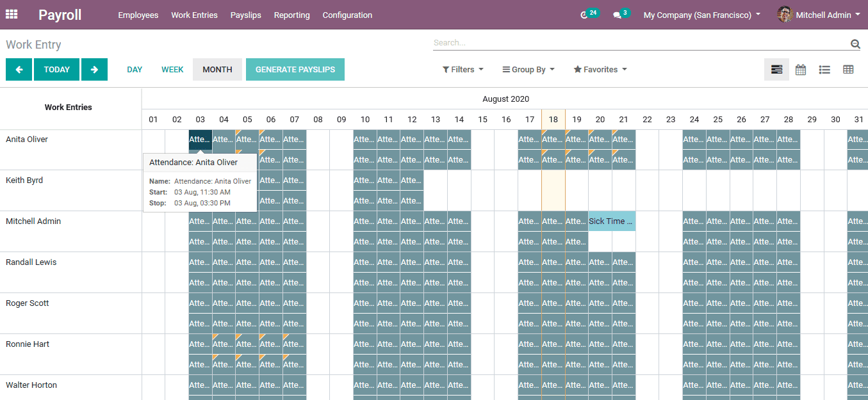Click the search magnifier icon
Image resolution: width=868 pixels, height=400 pixels.
(855, 44)
